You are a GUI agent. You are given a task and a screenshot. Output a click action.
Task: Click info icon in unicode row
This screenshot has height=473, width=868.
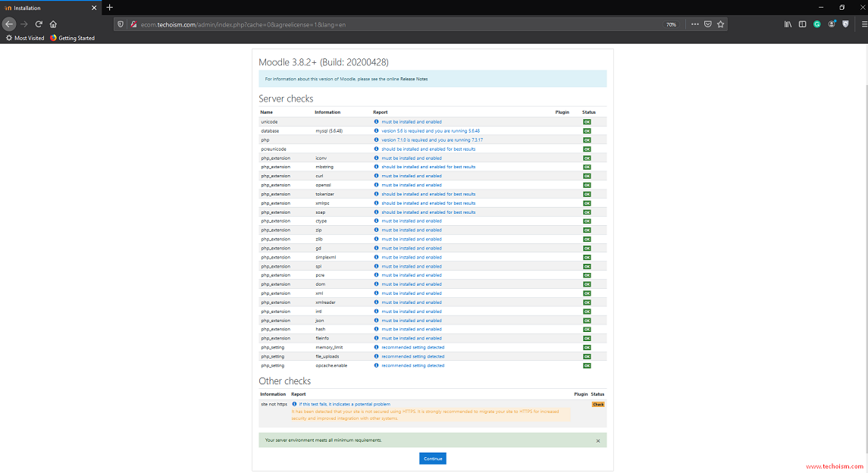[377, 122]
